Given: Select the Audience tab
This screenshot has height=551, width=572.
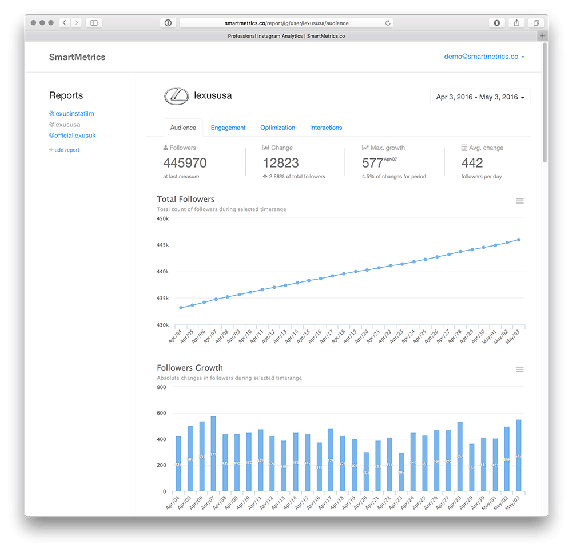Looking at the screenshot, I should coord(183,127).
